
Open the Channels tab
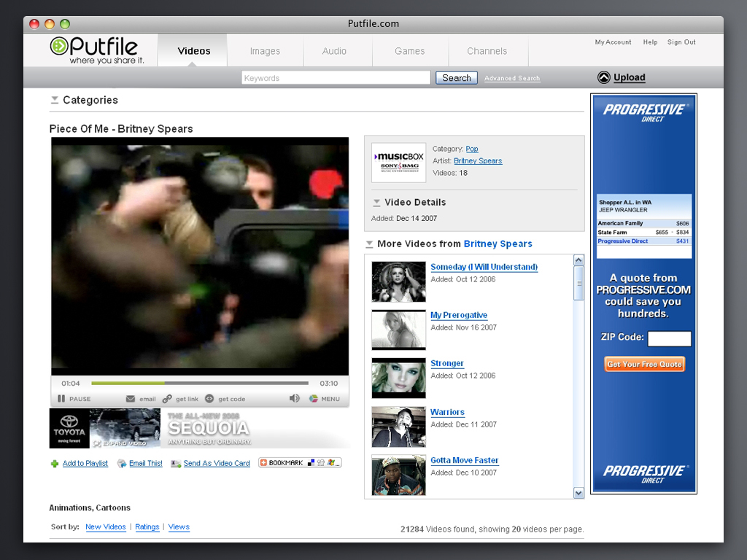click(x=487, y=51)
